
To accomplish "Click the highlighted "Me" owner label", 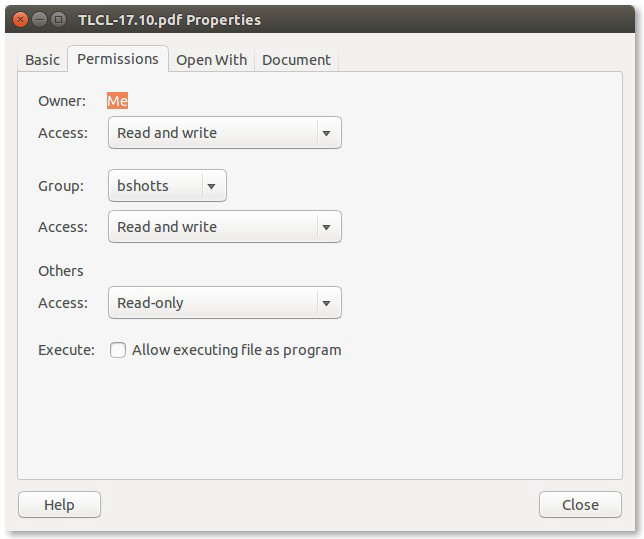I will coord(117,101).
